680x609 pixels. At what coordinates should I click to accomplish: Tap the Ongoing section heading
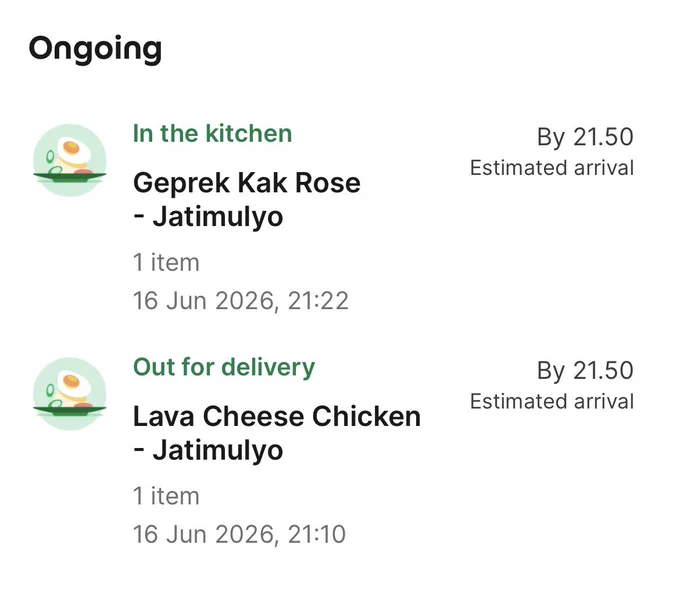[x=95, y=49]
